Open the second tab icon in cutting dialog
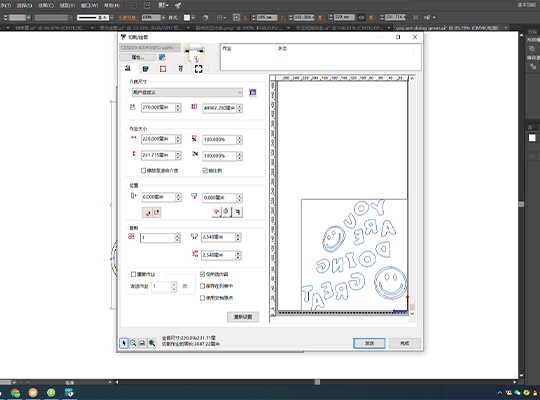This screenshot has height=400, width=540. point(145,69)
